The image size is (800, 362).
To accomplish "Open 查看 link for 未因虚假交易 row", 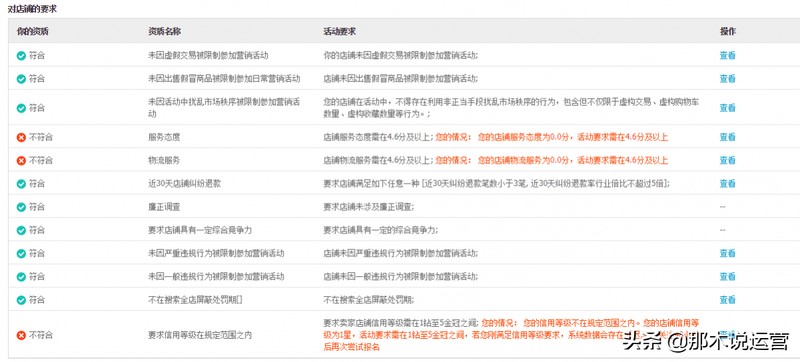I will pos(728,56).
